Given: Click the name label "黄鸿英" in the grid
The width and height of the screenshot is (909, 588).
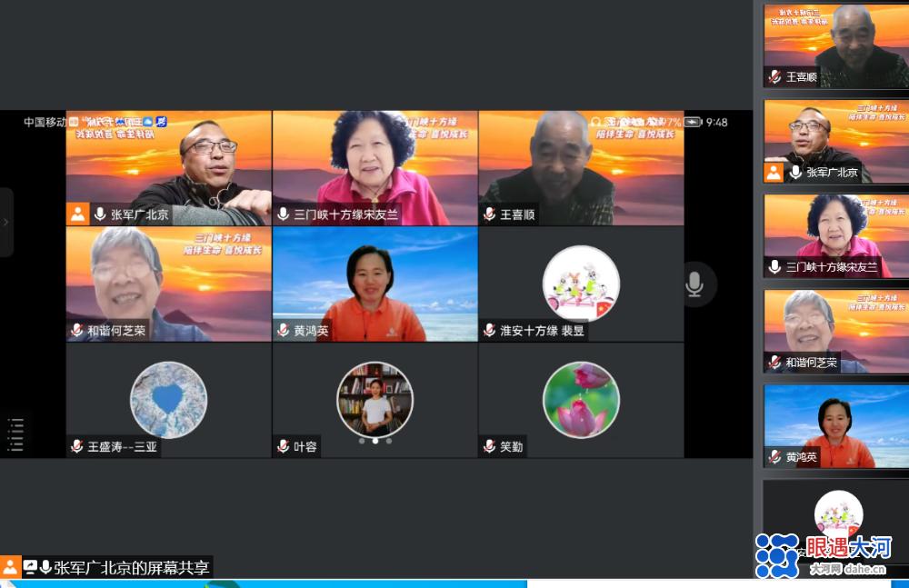Looking at the screenshot, I should (x=311, y=331).
